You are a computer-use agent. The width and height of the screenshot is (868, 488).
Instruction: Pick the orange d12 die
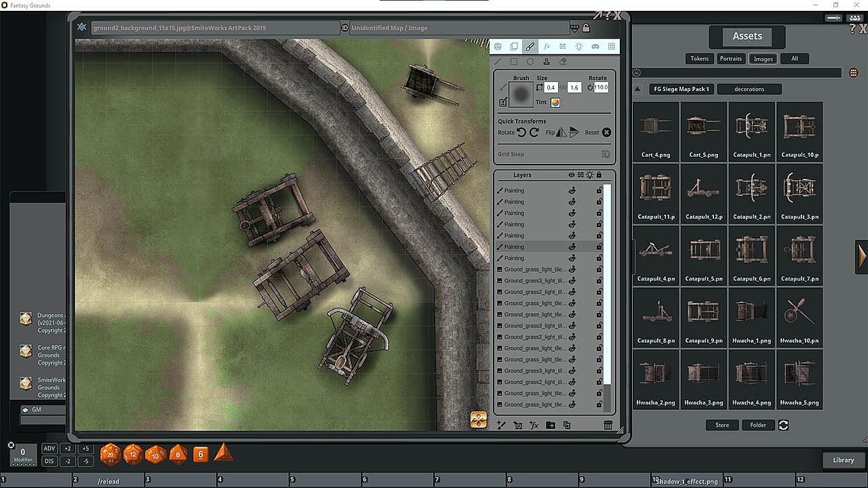coord(133,454)
